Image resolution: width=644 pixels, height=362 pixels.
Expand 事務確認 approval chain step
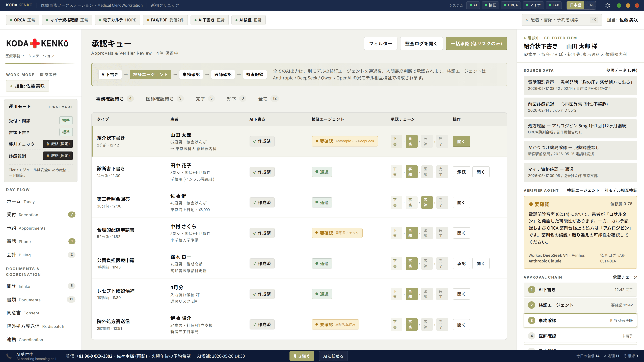tap(580, 321)
